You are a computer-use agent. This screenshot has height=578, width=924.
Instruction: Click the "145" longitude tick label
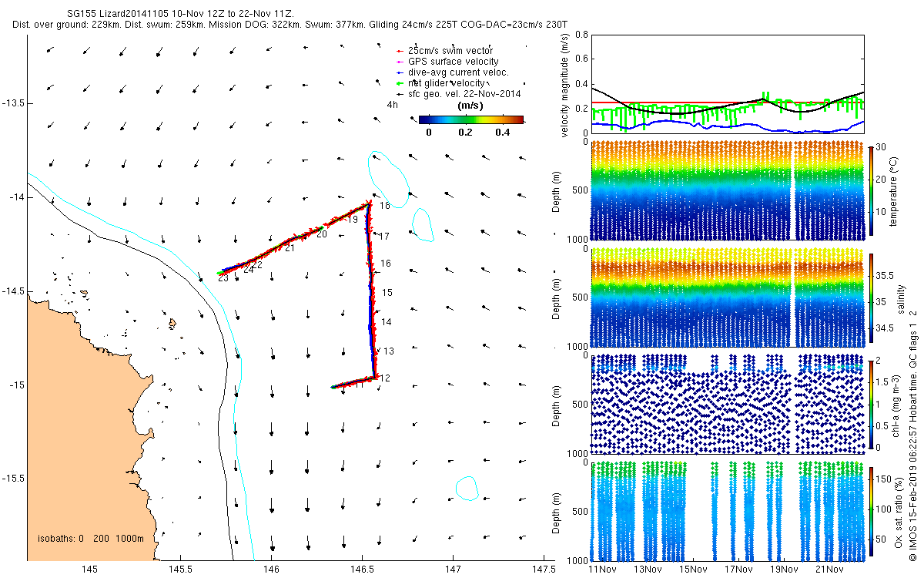tap(89, 570)
